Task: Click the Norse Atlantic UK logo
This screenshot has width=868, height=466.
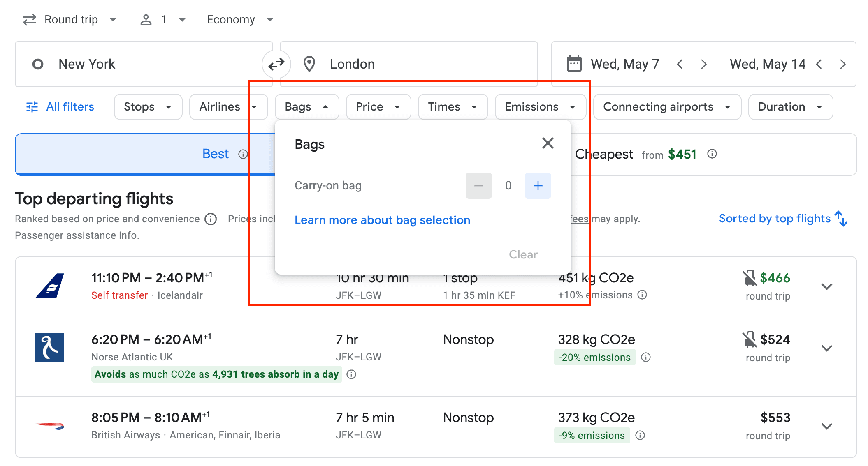Action: [x=50, y=347]
